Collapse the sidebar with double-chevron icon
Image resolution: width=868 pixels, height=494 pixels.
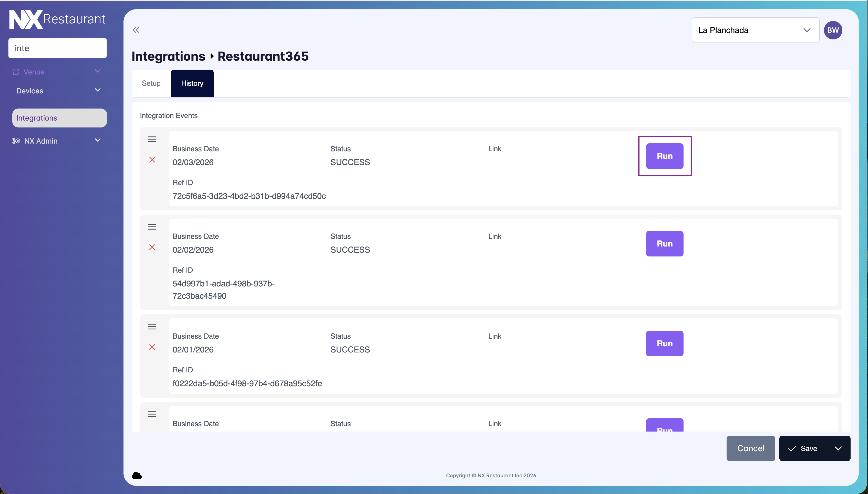136,30
